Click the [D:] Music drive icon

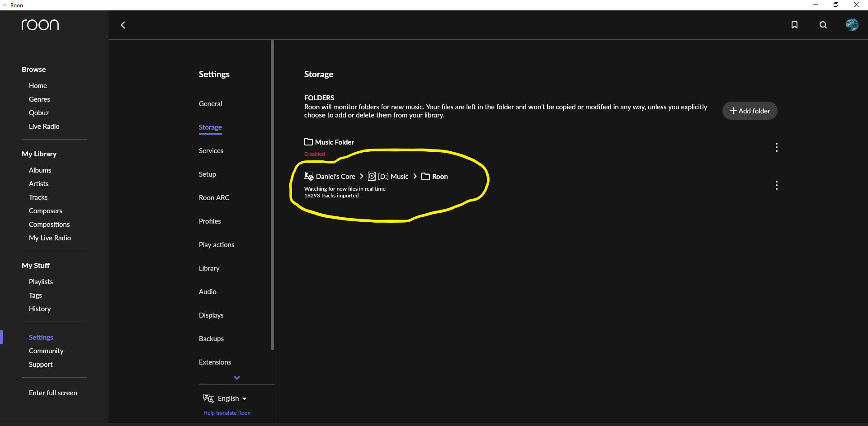tap(372, 176)
